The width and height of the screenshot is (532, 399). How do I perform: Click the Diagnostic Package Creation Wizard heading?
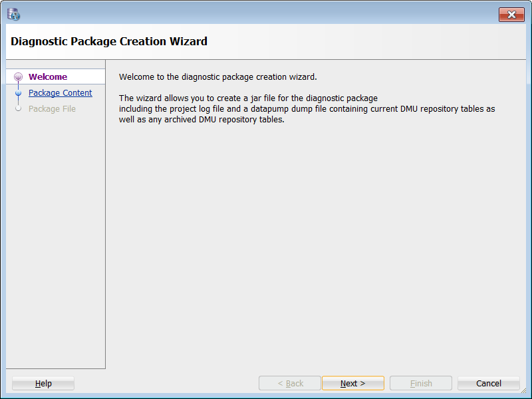click(x=109, y=41)
